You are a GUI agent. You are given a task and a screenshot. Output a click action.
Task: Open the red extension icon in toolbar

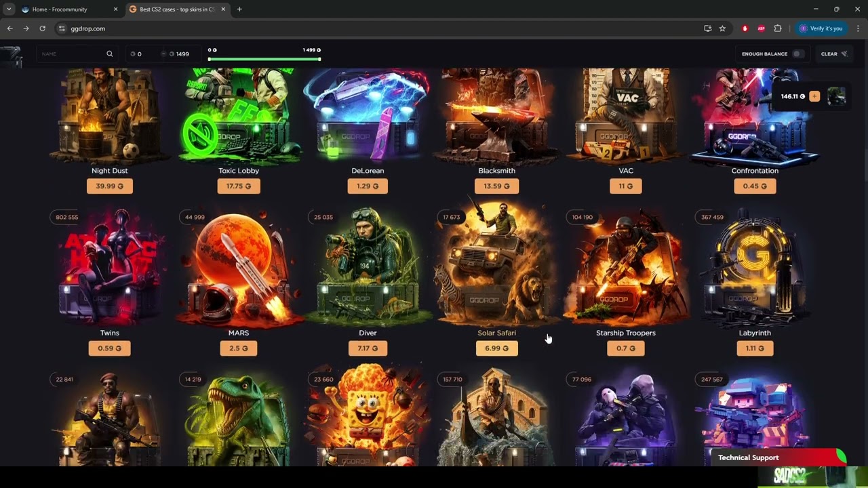tap(745, 28)
